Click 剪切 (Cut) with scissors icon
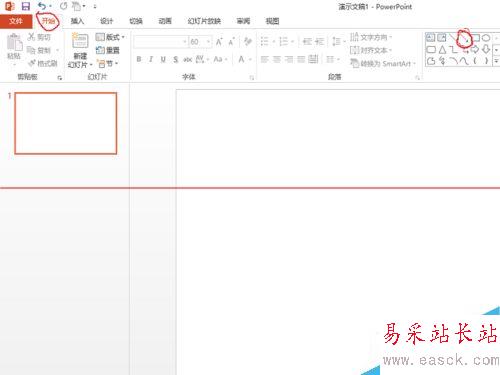The height and width of the screenshot is (375, 500). [x=39, y=37]
